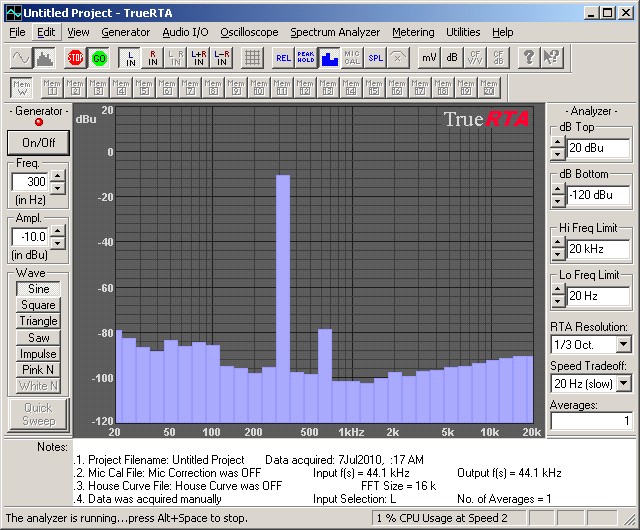Expand the Speed Tradeoff dropdown
The image size is (640, 530).
(x=623, y=383)
